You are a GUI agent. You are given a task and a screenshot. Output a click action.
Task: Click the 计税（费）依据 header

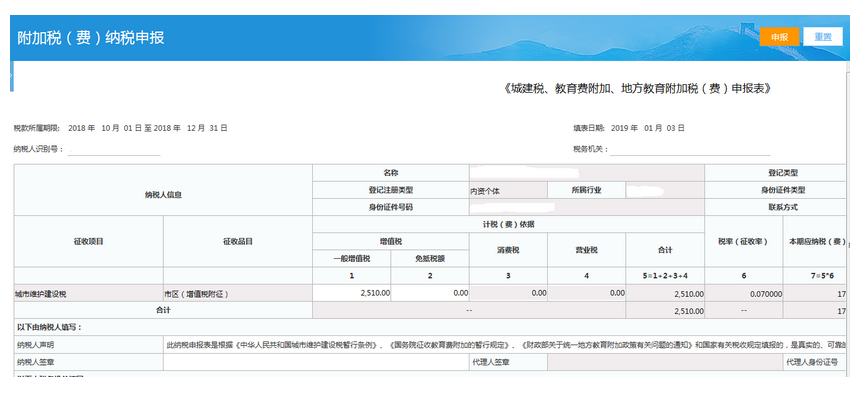pyautogui.click(x=508, y=224)
